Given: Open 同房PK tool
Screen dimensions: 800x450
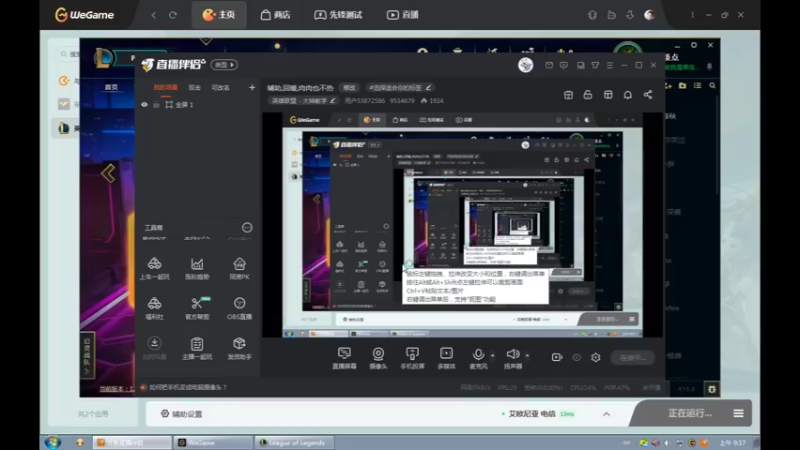Looking at the screenshot, I should pos(239,268).
